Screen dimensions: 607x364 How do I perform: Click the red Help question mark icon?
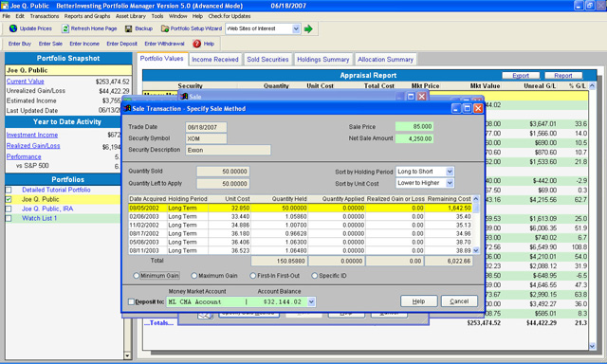pyautogui.click(x=196, y=44)
